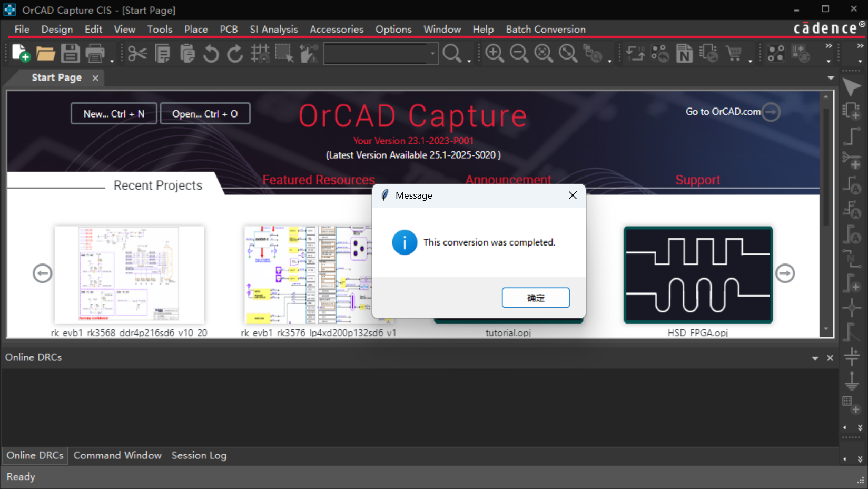Choose the Place Power symbol tool
This screenshot has height=489, width=868.
pyautogui.click(x=852, y=356)
